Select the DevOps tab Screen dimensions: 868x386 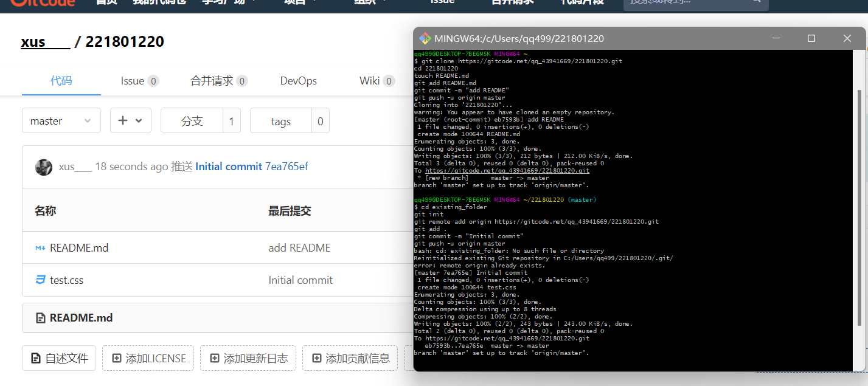click(x=298, y=81)
